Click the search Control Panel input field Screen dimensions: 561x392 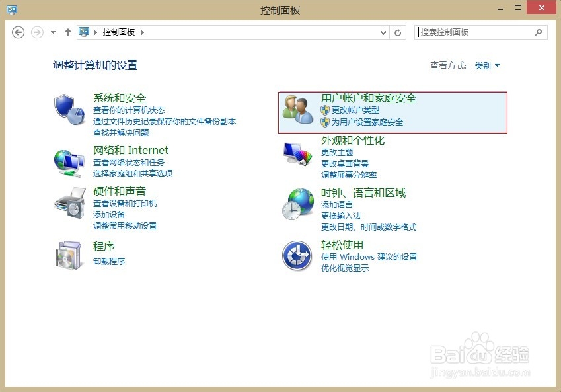coord(476,32)
